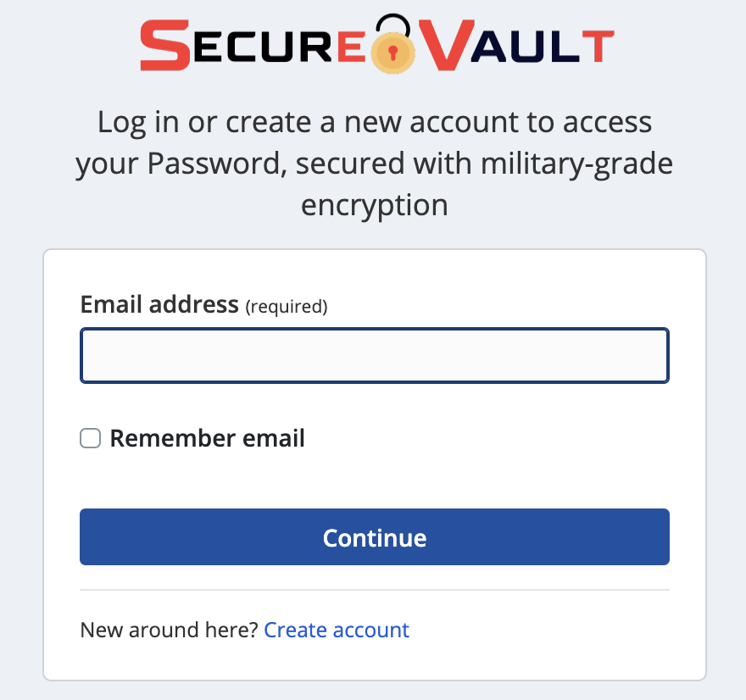Click the large red V in the logo

pyautogui.click(x=446, y=48)
